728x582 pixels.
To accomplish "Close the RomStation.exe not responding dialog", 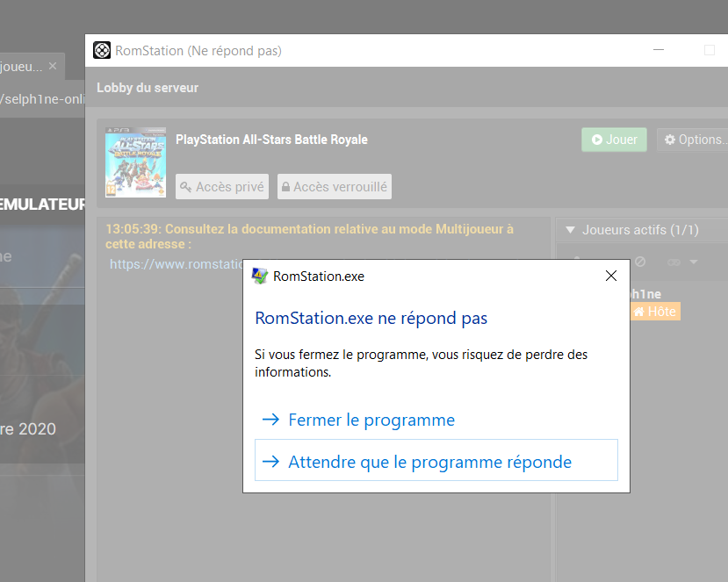I will (611, 276).
